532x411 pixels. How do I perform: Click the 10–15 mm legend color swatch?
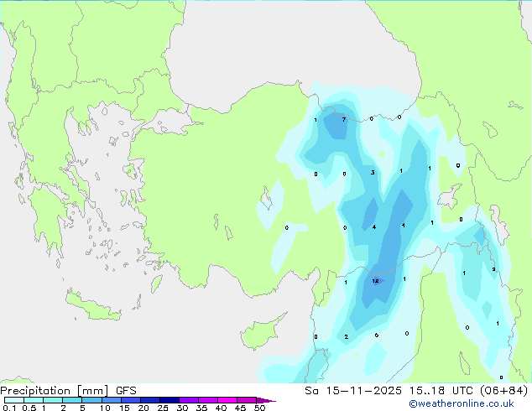[x=111, y=400]
